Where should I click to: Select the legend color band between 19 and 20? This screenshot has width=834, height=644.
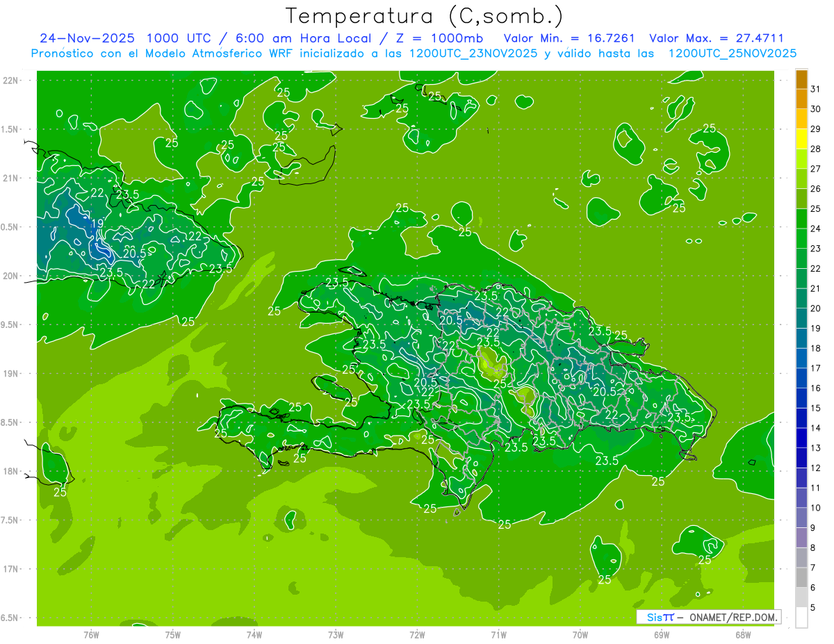pyautogui.click(x=801, y=318)
